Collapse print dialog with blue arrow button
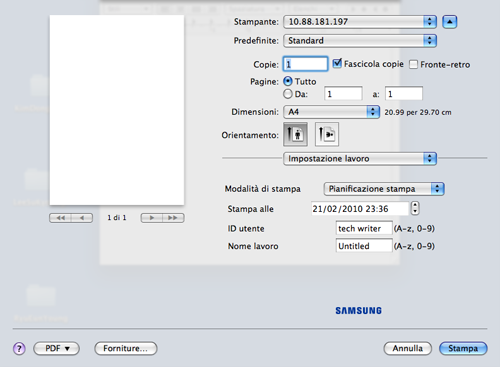Screen dimensions: 500x367 point(450,22)
